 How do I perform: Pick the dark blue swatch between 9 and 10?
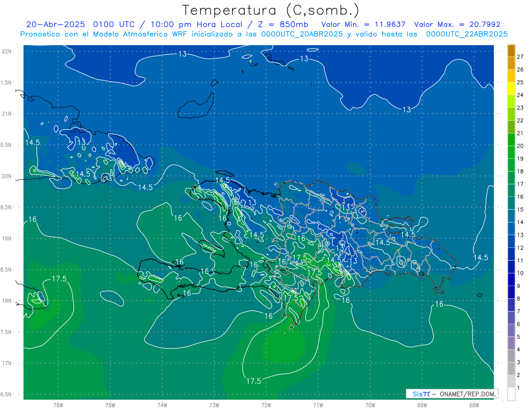coord(511,280)
